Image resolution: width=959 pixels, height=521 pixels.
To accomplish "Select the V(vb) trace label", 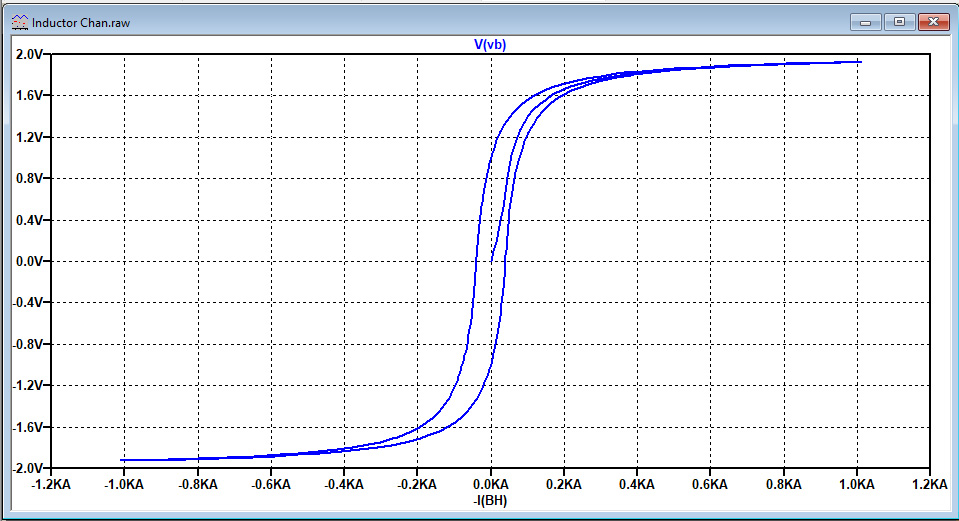I will coord(490,45).
